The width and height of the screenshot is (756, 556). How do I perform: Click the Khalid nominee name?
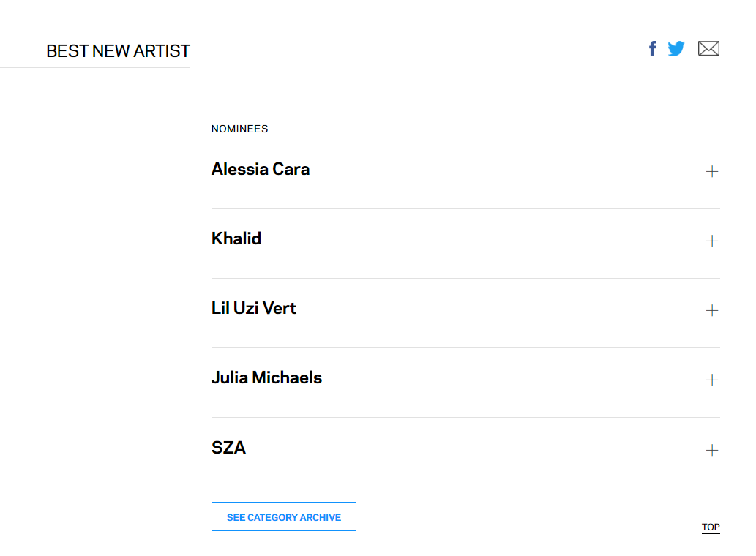click(x=236, y=238)
